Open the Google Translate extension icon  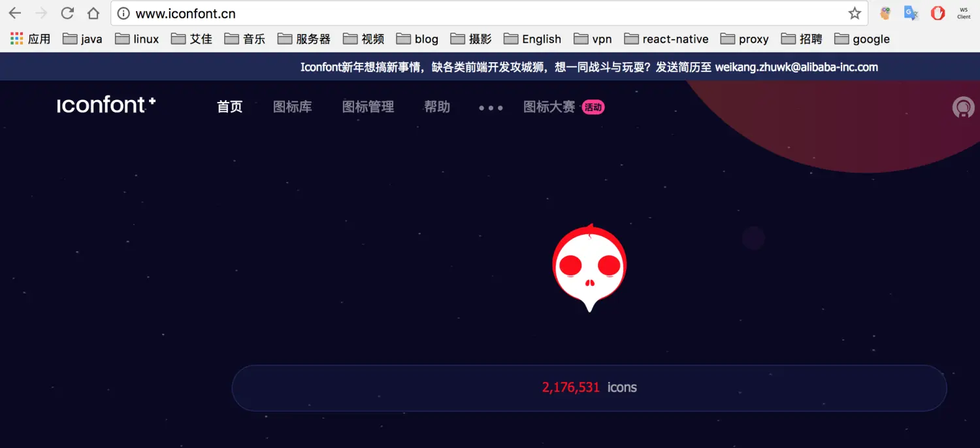tap(911, 13)
